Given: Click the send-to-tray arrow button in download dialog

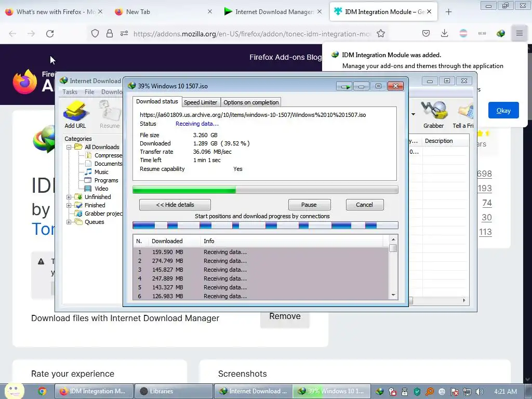Looking at the screenshot, I should click(345, 87).
